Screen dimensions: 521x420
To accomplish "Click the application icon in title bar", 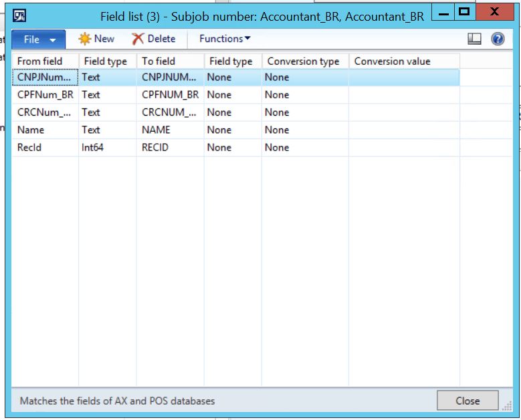I will coord(19,15).
